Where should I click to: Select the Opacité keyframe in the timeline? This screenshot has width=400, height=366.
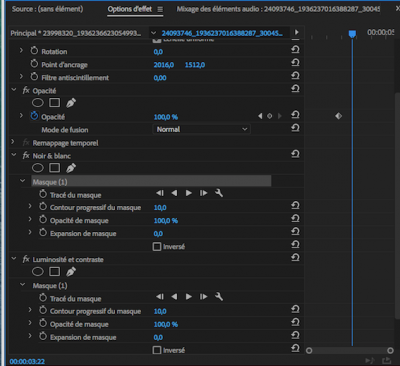coord(339,116)
